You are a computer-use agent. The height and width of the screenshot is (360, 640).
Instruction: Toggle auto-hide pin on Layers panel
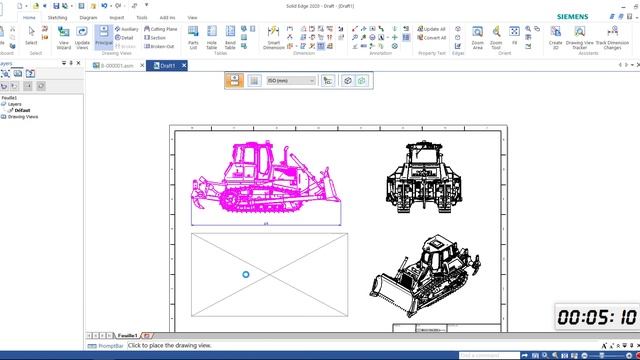71,63
